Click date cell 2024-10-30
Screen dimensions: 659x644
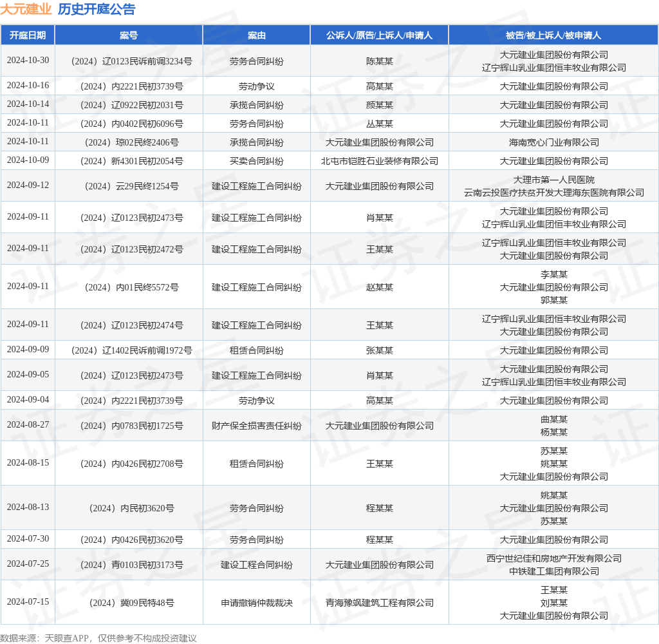click(28, 61)
